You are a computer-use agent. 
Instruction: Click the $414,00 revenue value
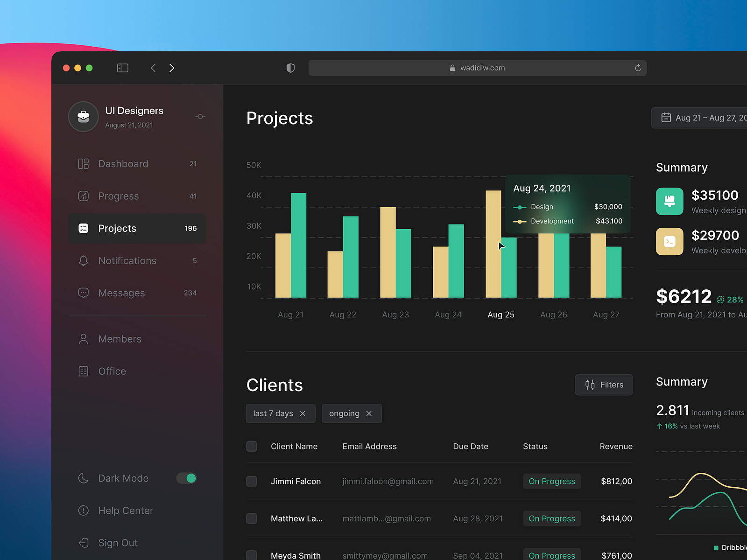(x=616, y=518)
